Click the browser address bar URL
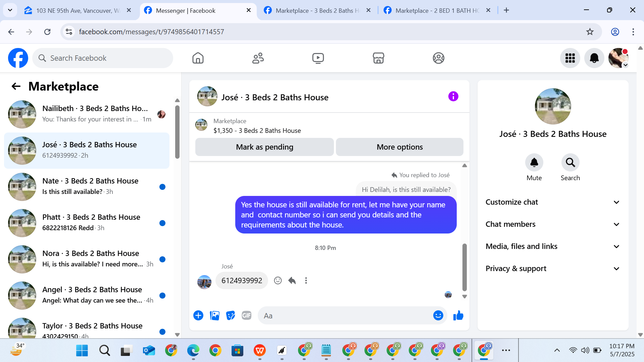The height and width of the screenshot is (362, 644). click(x=151, y=32)
